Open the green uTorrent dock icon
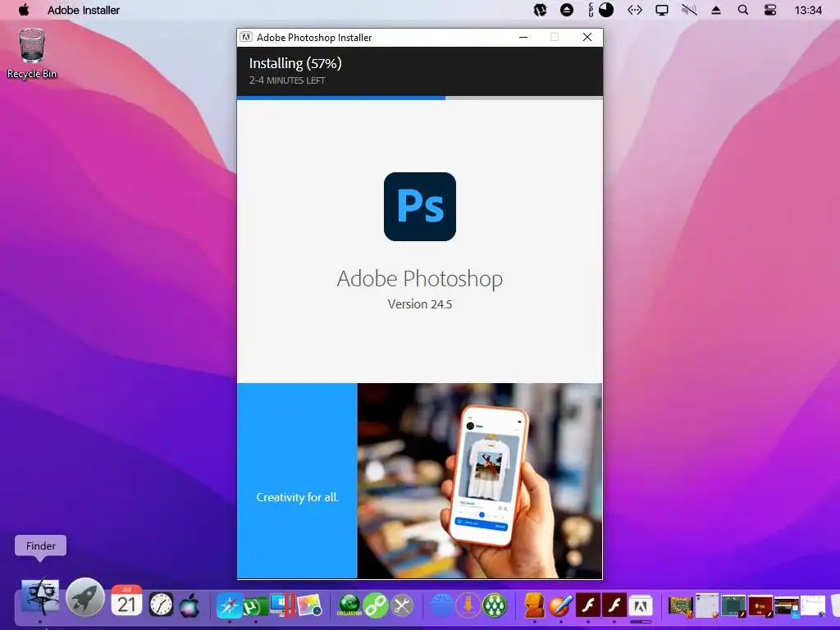Image resolution: width=840 pixels, height=630 pixels. pyautogui.click(x=255, y=606)
